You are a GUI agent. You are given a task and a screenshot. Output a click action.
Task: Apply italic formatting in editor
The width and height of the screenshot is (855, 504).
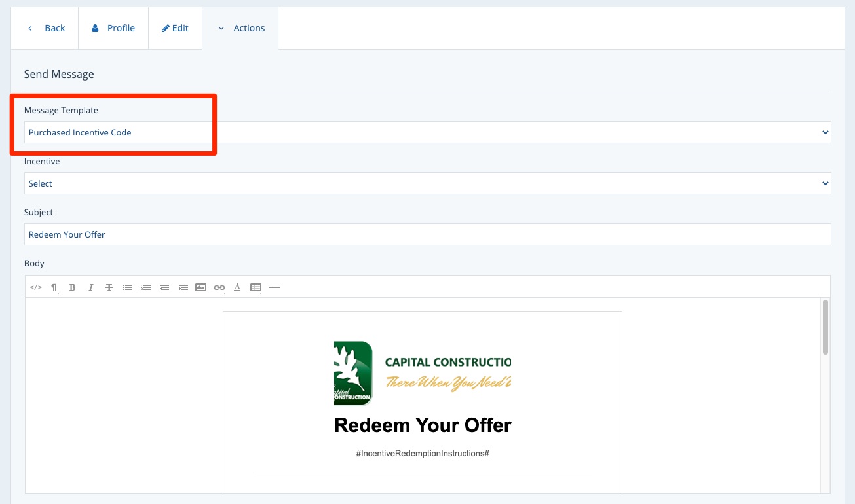(91, 287)
